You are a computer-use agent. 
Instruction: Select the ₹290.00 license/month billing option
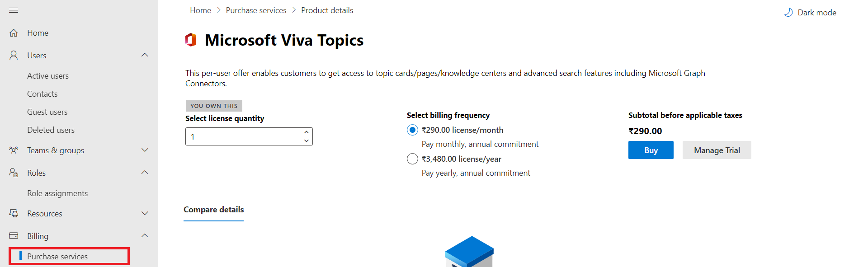[x=412, y=130]
